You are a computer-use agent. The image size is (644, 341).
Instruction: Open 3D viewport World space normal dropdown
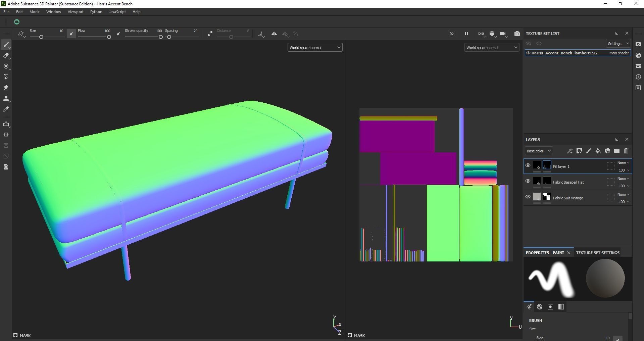[315, 48]
